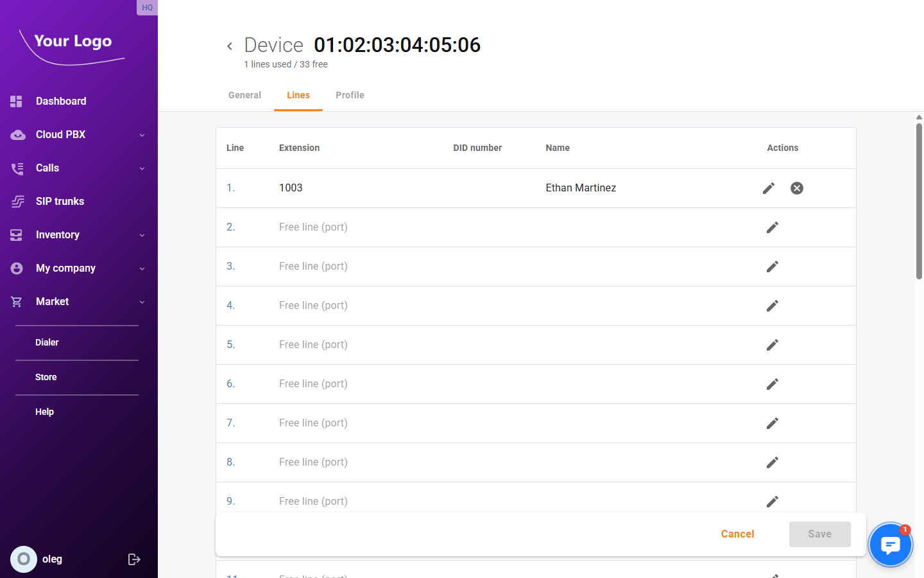Click the vertical scrollbar thumb

point(919,199)
